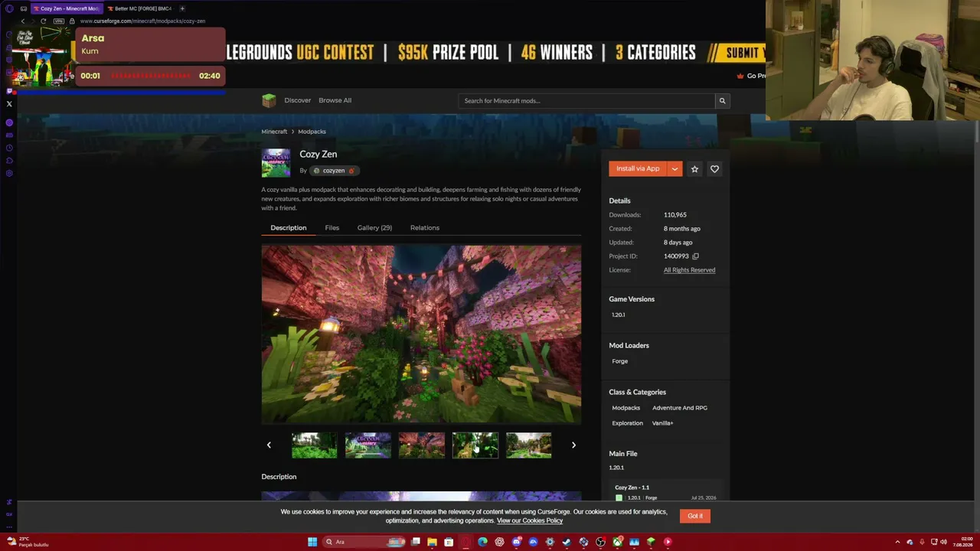
Task: Open Windows Start menu
Action: [x=312, y=542]
